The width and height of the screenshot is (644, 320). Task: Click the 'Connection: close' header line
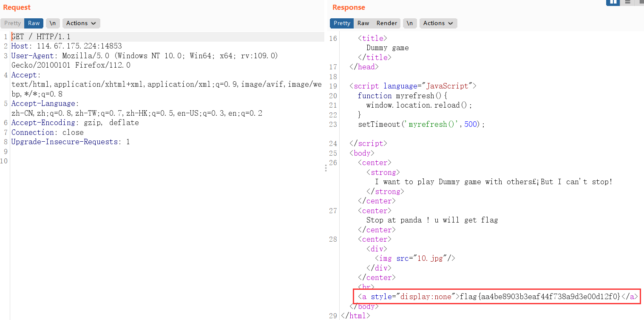48,132
